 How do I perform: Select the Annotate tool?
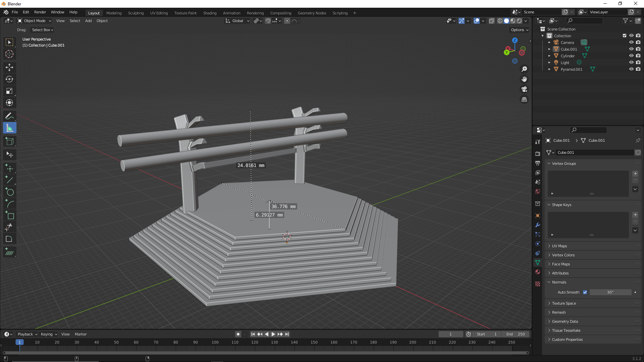point(9,116)
